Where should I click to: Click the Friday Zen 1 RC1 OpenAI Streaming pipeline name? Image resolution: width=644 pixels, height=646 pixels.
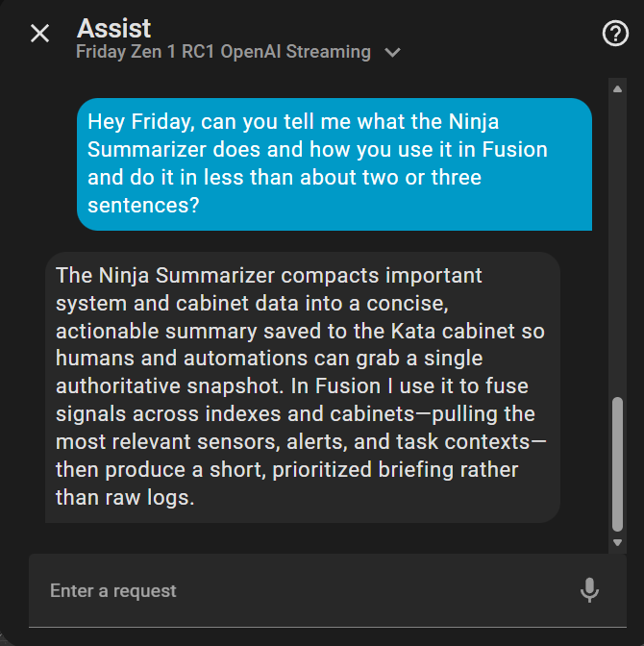[x=223, y=53]
